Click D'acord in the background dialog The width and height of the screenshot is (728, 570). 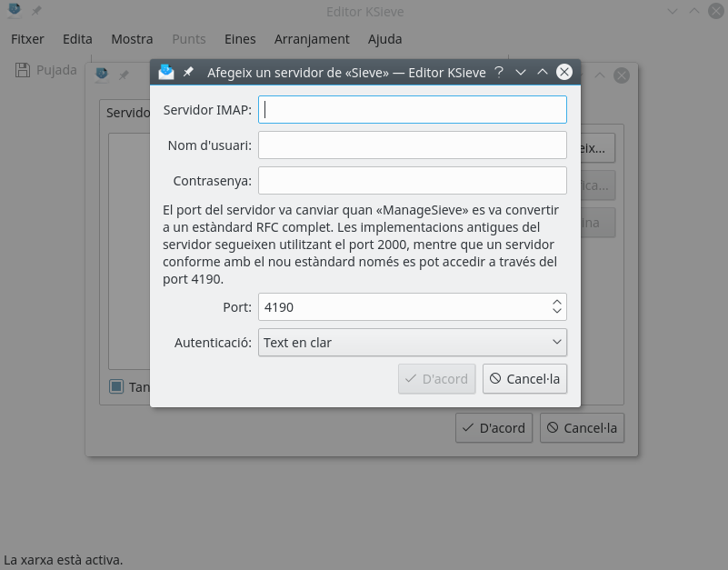pyautogui.click(x=494, y=428)
